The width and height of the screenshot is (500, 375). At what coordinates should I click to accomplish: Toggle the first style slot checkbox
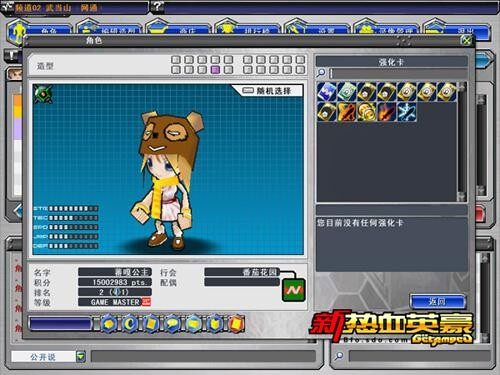pos(176,60)
